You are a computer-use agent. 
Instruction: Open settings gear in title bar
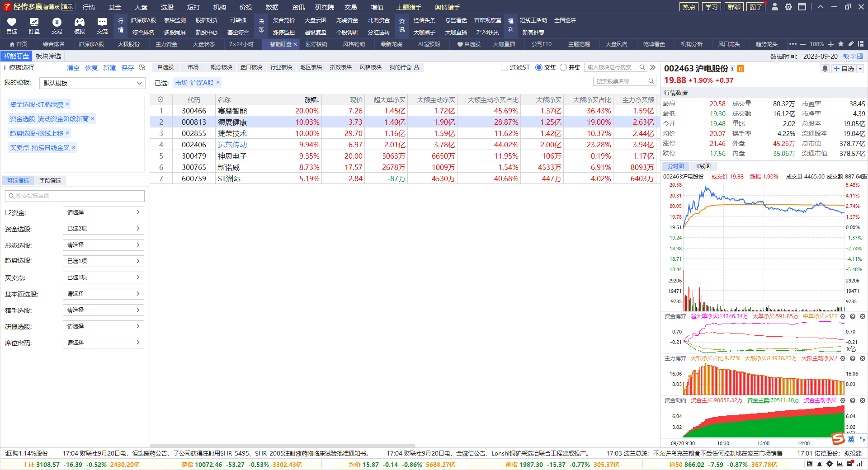point(788,7)
